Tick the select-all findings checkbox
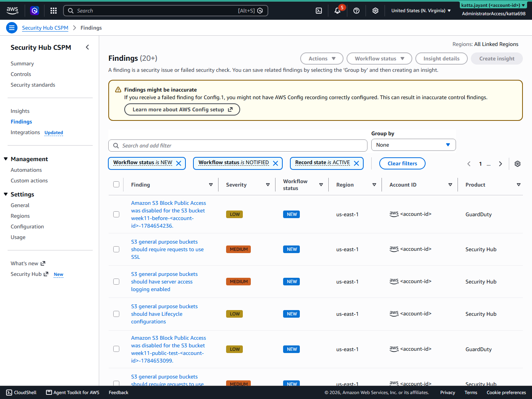Viewport: 532px width, 399px height. pos(116,184)
